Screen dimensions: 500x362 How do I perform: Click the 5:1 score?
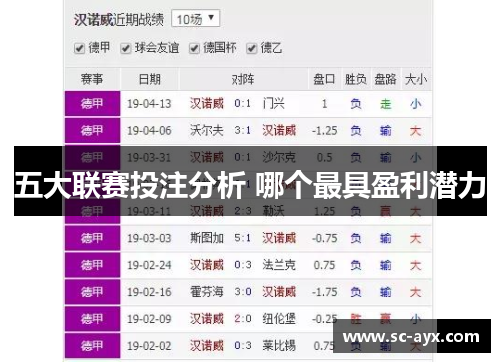click(x=243, y=238)
